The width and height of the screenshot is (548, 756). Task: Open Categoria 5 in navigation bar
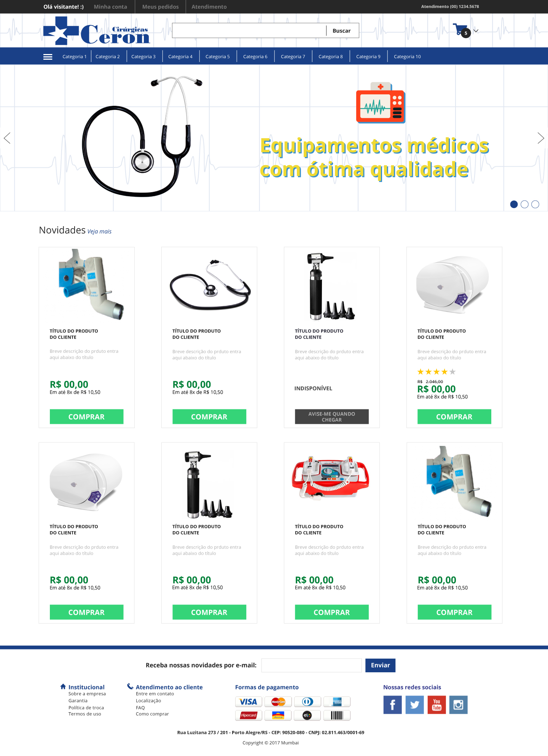click(218, 57)
